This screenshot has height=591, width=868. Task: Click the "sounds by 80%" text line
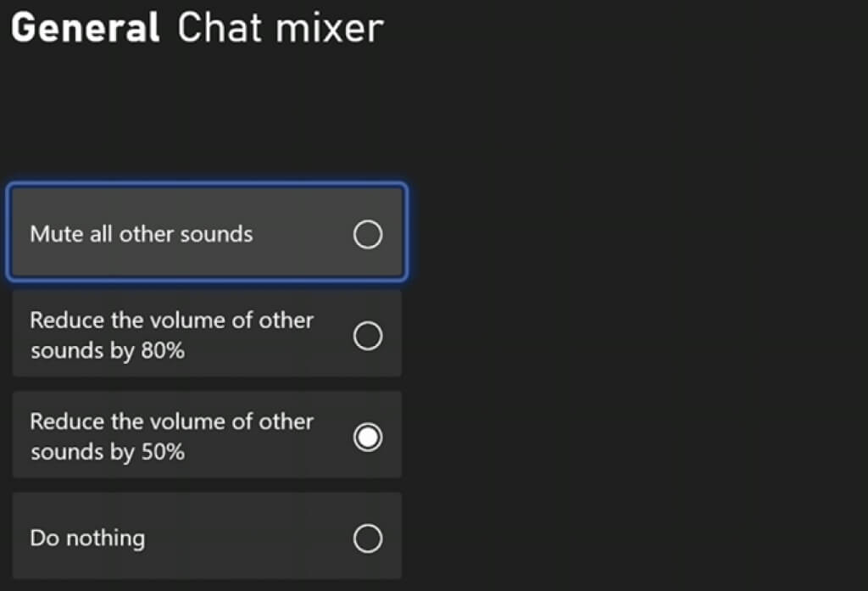(x=107, y=351)
